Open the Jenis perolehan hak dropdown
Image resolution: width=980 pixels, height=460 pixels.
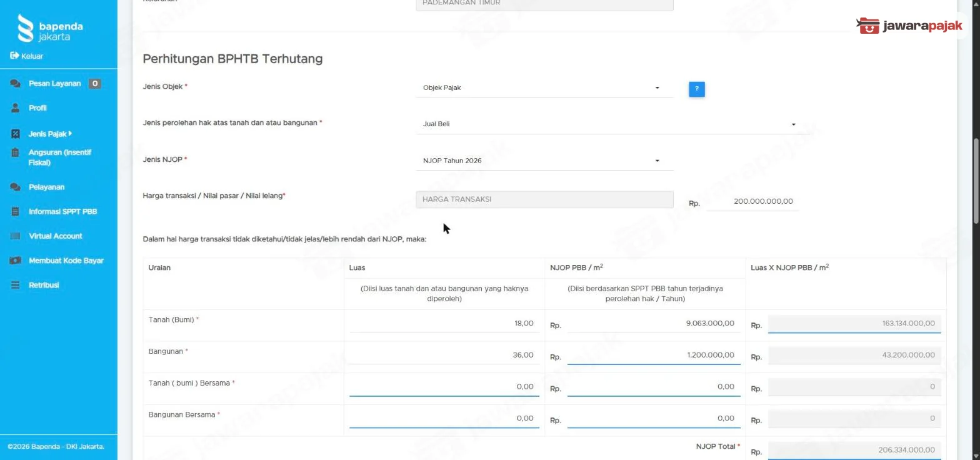612,124
